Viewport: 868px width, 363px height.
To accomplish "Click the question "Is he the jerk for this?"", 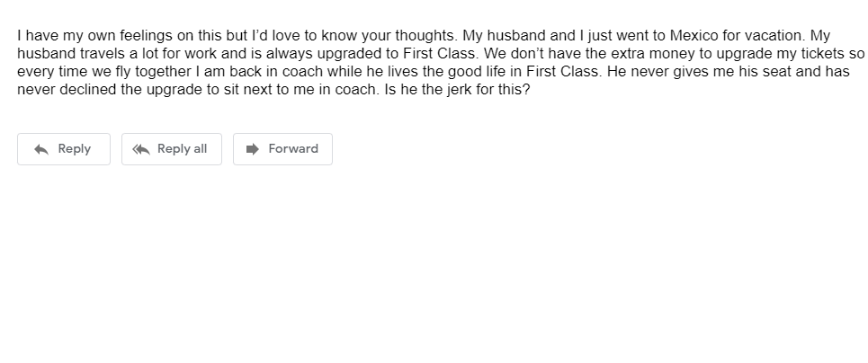I will [x=457, y=90].
